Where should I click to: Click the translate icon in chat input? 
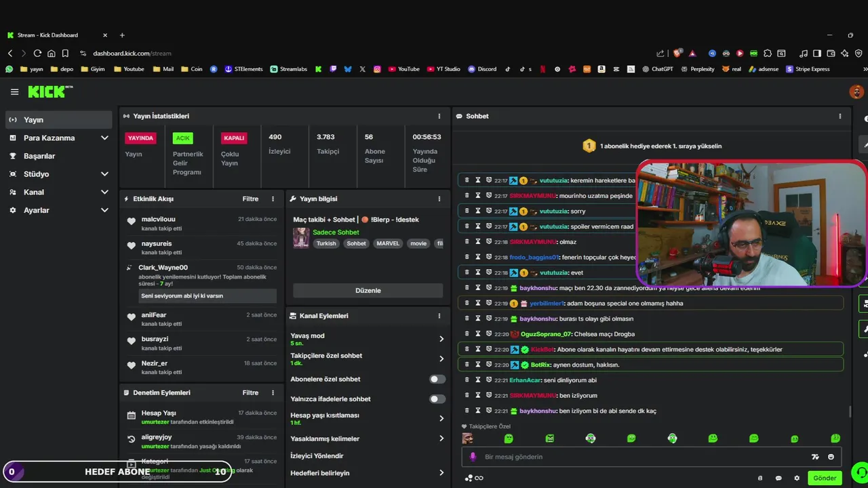click(815, 457)
